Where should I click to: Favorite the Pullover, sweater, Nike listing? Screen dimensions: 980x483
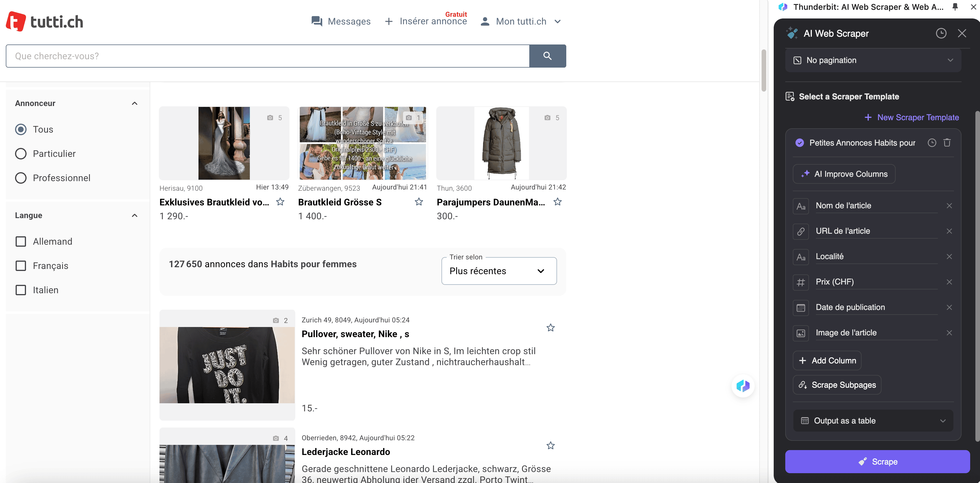point(550,328)
